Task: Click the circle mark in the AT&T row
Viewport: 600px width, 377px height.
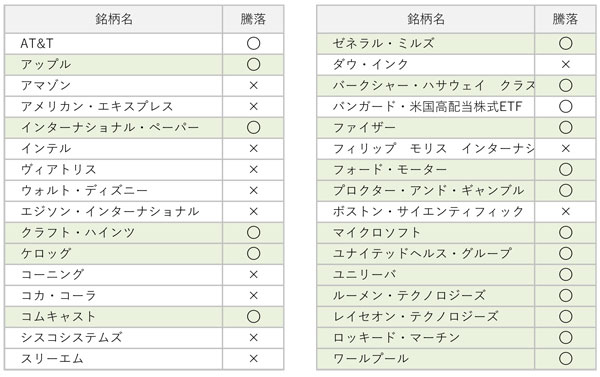Action: tap(253, 43)
